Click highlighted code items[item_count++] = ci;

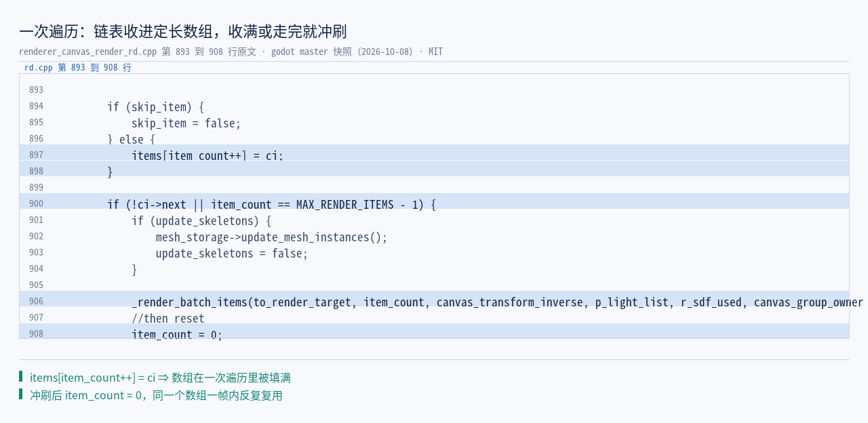pos(208,156)
